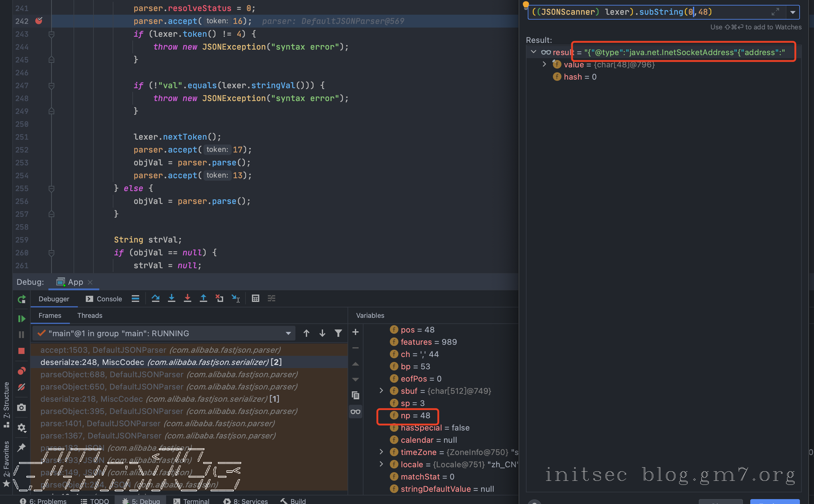814x504 pixels.
Task: Click the Step Into debugger icon
Action: pyautogui.click(x=172, y=298)
